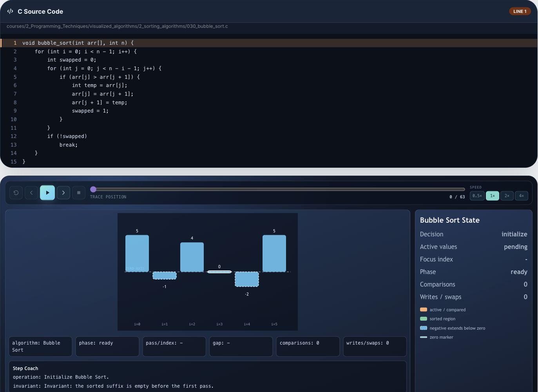
Task: Select the negative bar valued -2
Action: pos(247,279)
